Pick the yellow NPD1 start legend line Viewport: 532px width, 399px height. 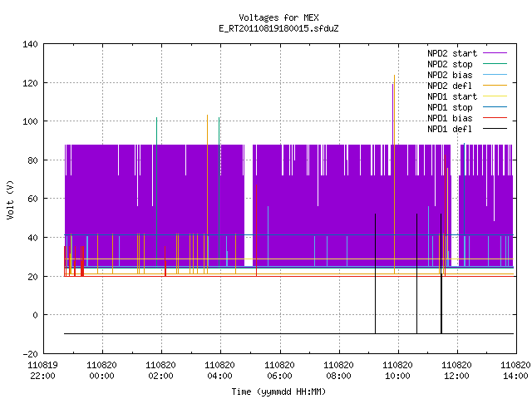click(x=495, y=96)
